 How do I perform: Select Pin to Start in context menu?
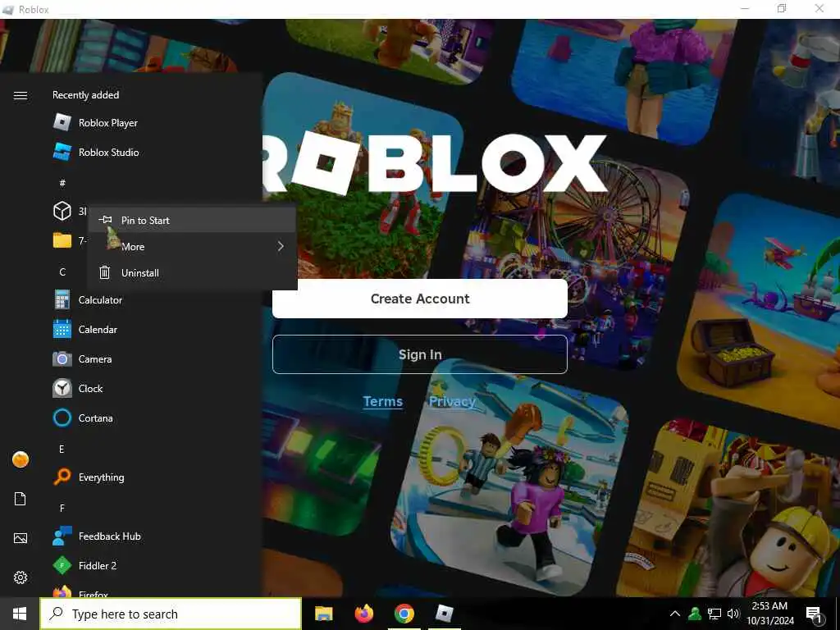(193, 220)
